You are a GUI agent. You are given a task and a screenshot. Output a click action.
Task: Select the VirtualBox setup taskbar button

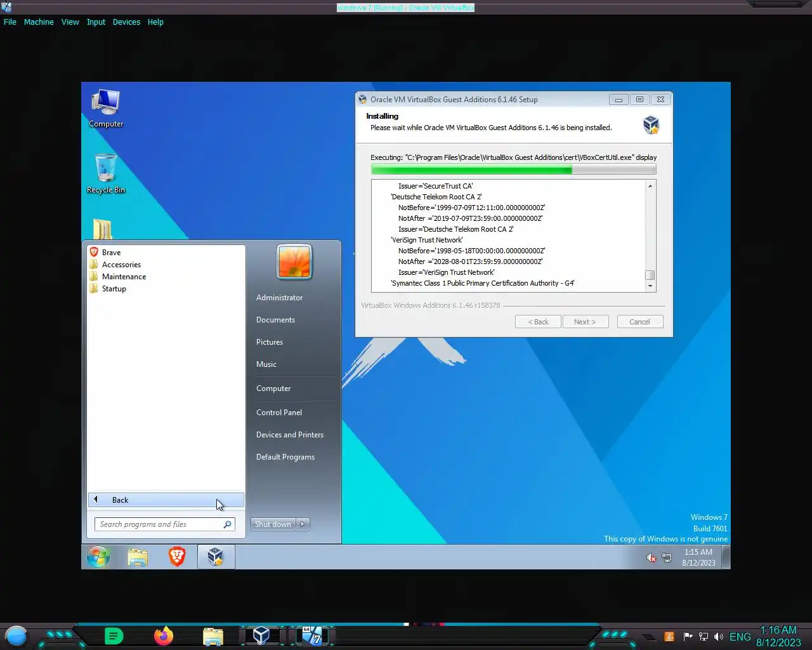pos(216,557)
